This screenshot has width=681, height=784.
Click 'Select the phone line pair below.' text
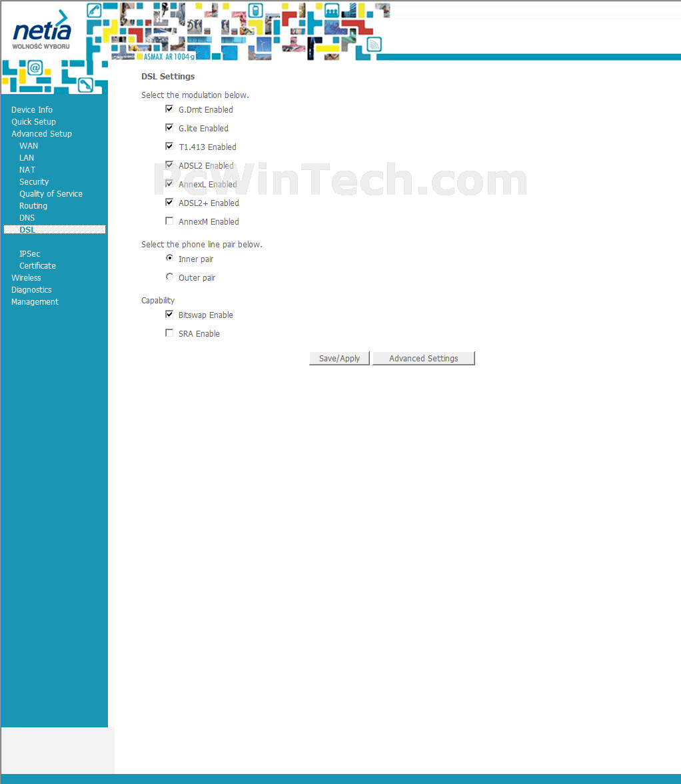(x=201, y=245)
